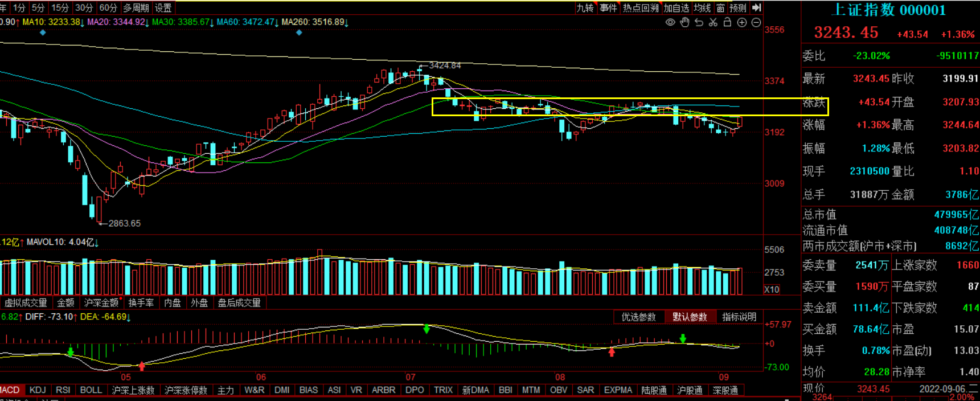This screenshot has width=980, height=401.
Task: Select the hand pan tool
Action: 684,22
